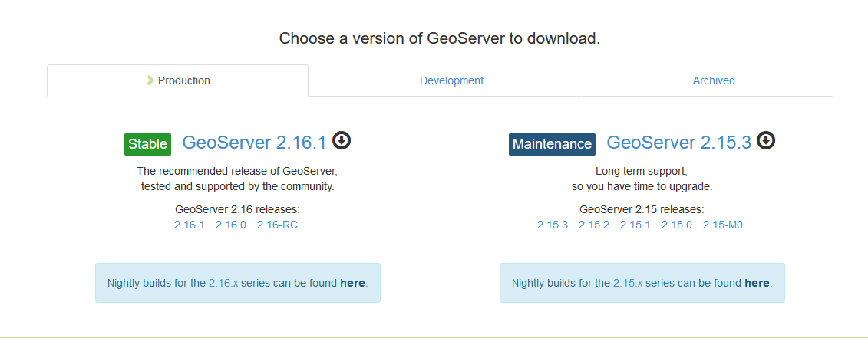The height and width of the screenshot is (338, 868).
Task: Open release 2.15.0 link
Action: click(x=676, y=225)
